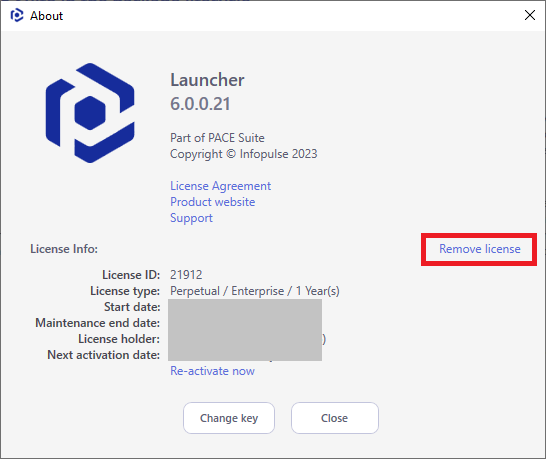The height and width of the screenshot is (459, 546).
Task: Click the Next activation date label
Action: click(103, 355)
